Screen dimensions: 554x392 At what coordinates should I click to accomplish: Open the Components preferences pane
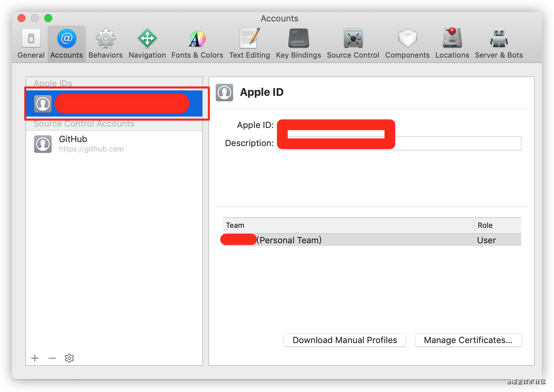pos(407,44)
